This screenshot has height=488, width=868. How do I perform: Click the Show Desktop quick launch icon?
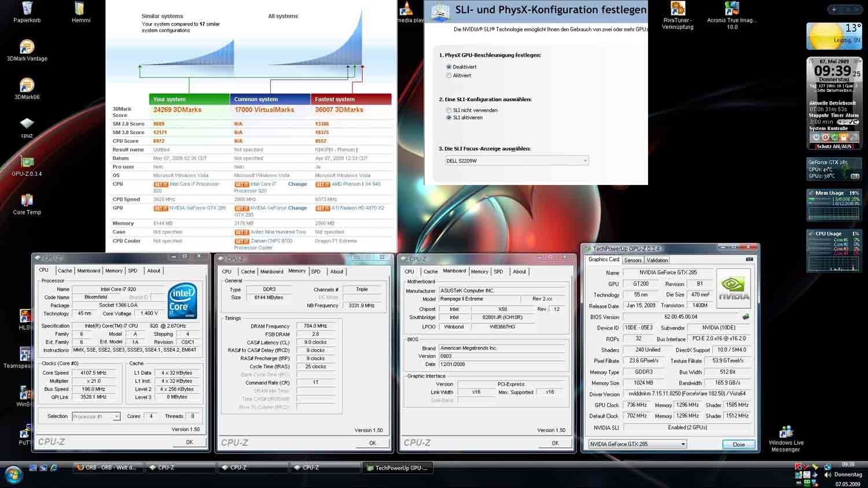[x=33, y=468]
